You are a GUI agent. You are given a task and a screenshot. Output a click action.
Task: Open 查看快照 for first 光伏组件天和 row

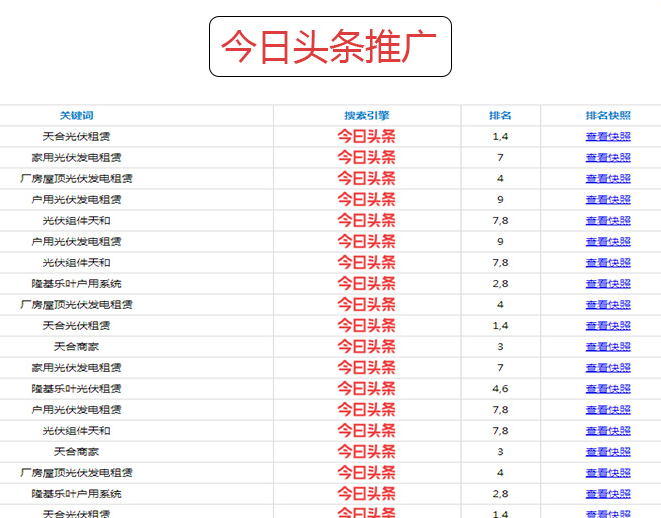pyautogui.click(x=608, y=221)
